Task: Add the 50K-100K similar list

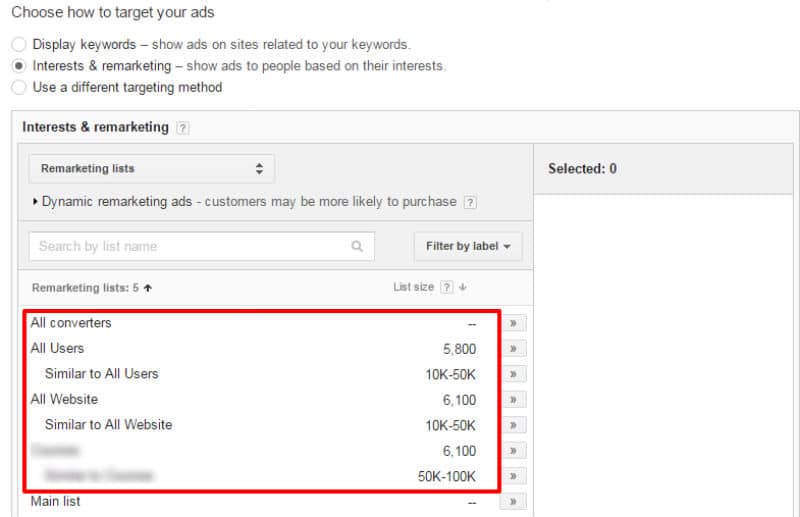Action: 513,476
